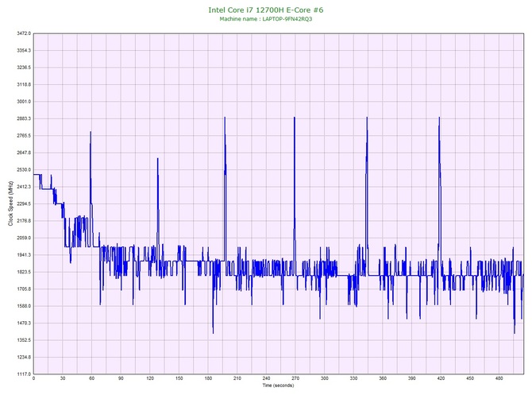Click the 300 seconds x-axis tick label
The width and height of the screenshot is (532, 399).
tap(325, 378)
